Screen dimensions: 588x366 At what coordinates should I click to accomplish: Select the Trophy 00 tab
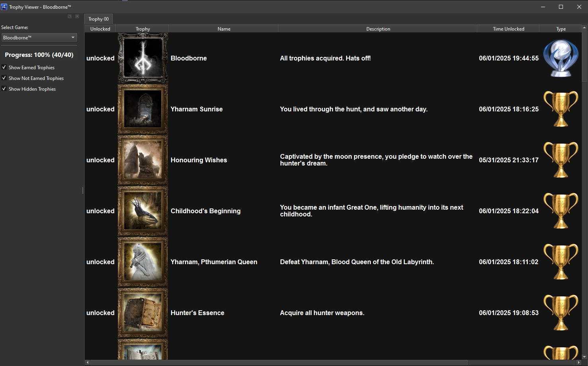tap(99, 19)
